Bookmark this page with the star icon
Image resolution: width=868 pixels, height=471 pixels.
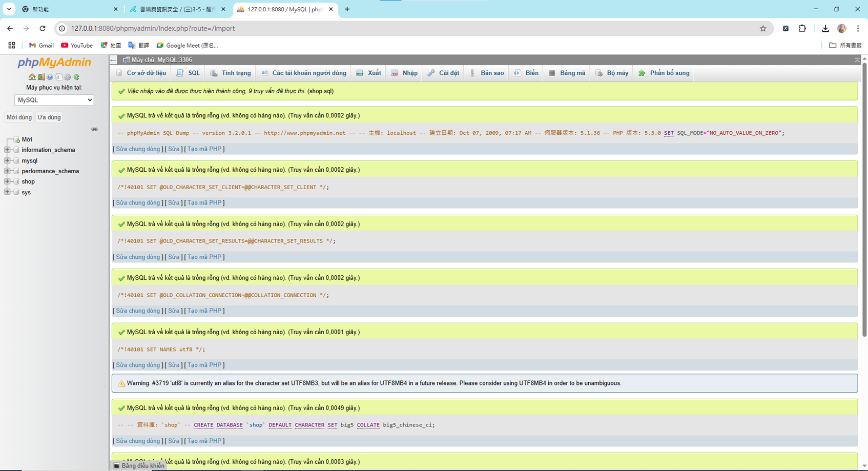coord(763,29)
